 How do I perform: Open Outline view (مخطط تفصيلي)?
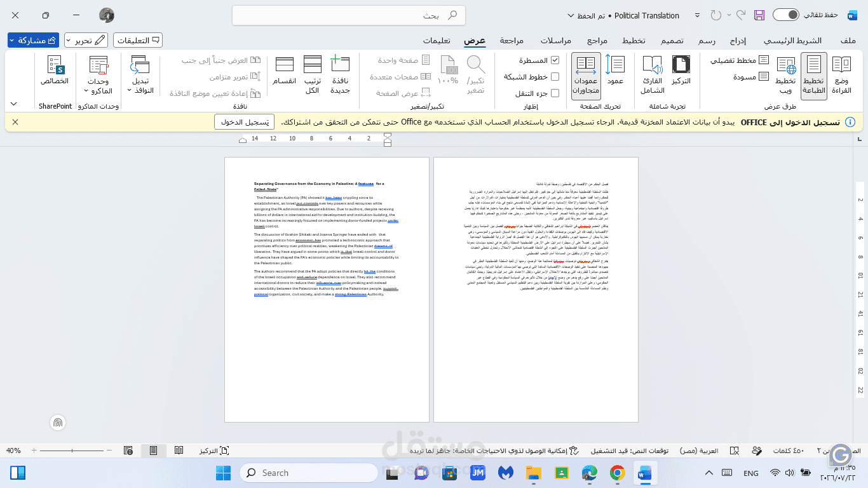tap(738, 60)
